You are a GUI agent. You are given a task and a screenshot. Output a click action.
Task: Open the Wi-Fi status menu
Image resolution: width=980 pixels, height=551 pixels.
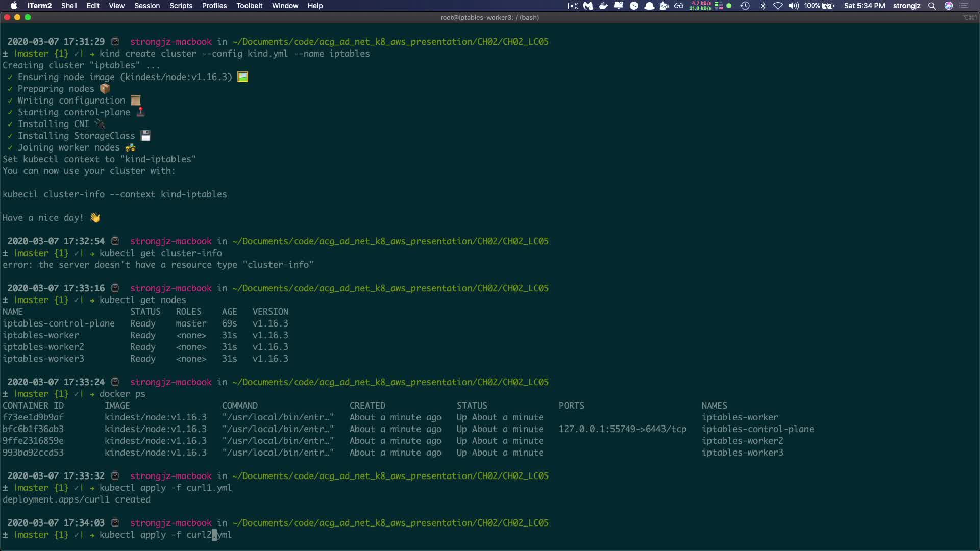point(778,6)
